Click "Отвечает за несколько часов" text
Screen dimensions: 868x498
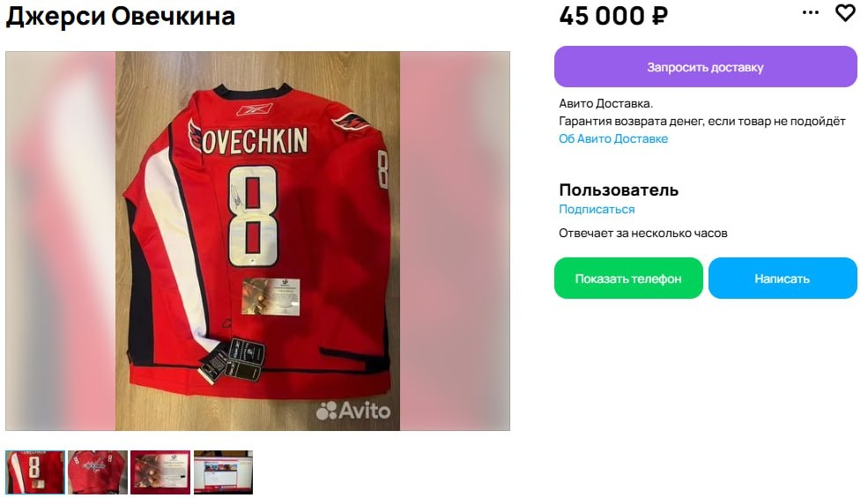(642, 234)
